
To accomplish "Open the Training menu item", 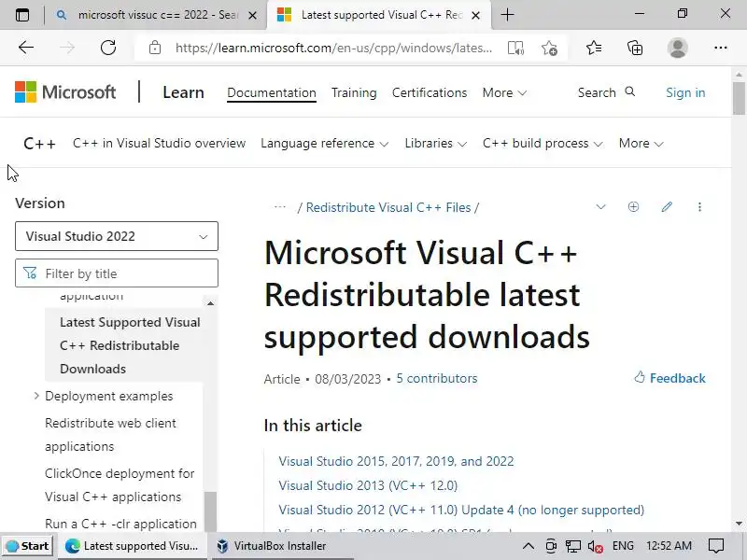I will [x=354, y=92].
